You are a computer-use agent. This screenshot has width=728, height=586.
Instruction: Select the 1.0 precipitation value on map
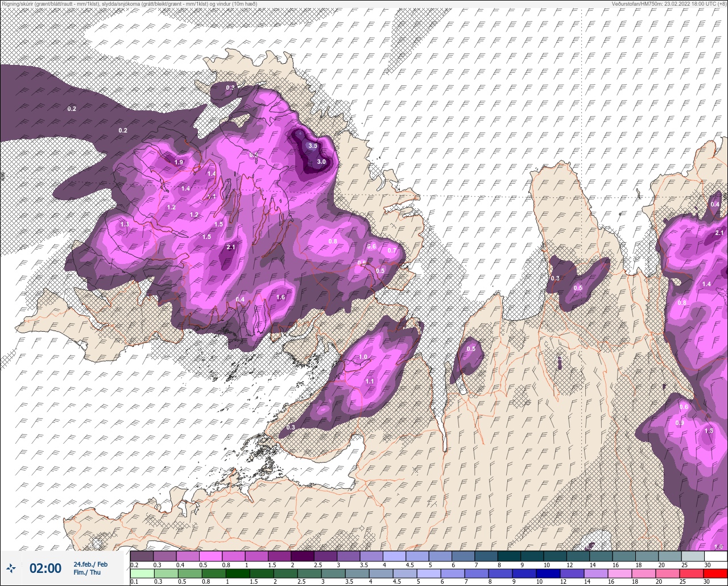coord(363,357)
